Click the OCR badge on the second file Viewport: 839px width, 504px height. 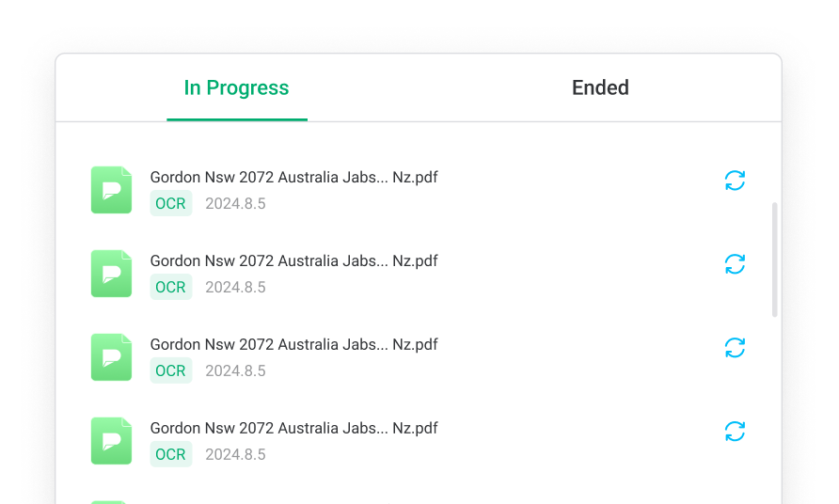click(170, 287)
